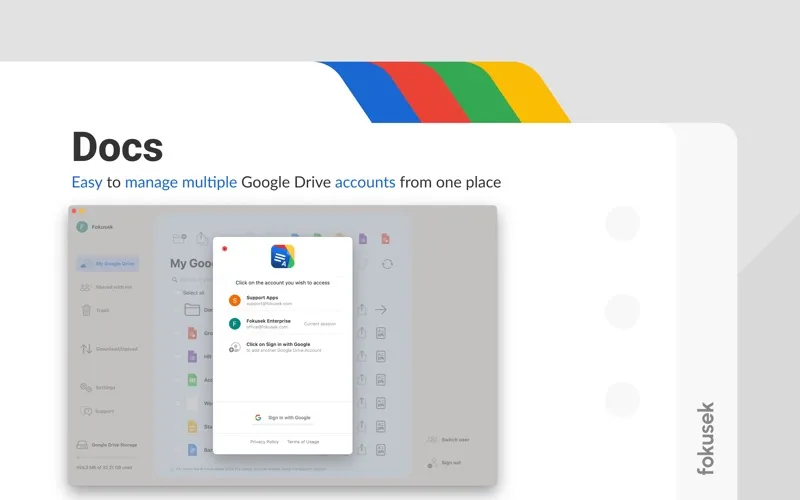
Task: Click the Docs app logo in the dialog
Action: point(283,256)
